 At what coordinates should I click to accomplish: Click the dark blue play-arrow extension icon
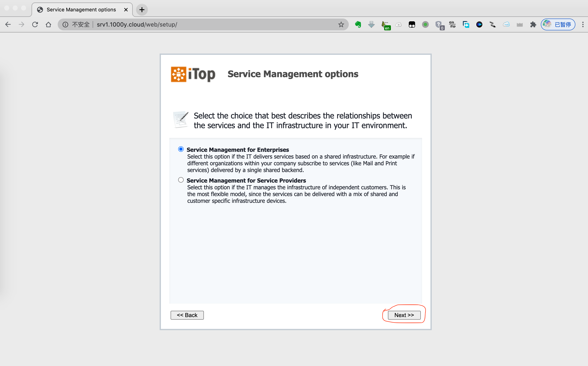[479, 24]
